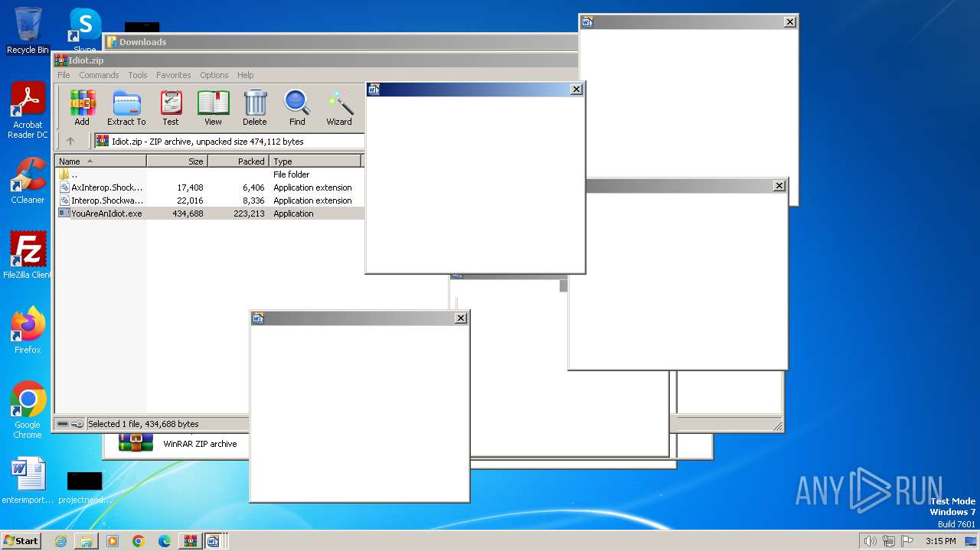Open the Firefox desktop shortcut
The image size is (980, 551).
28,331
